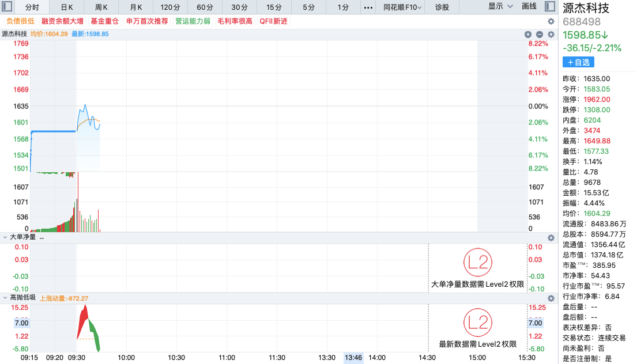Image resolution: width=637 pixels, height=364 pixels.
Task: Switch to 月K monthly chart tab
Action: (136, 7)
